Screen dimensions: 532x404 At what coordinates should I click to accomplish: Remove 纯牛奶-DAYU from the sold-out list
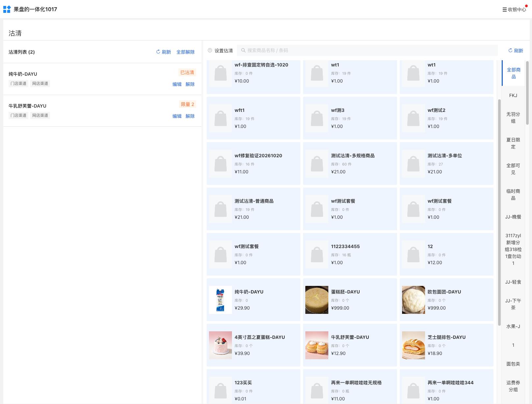tap(190, 84)
